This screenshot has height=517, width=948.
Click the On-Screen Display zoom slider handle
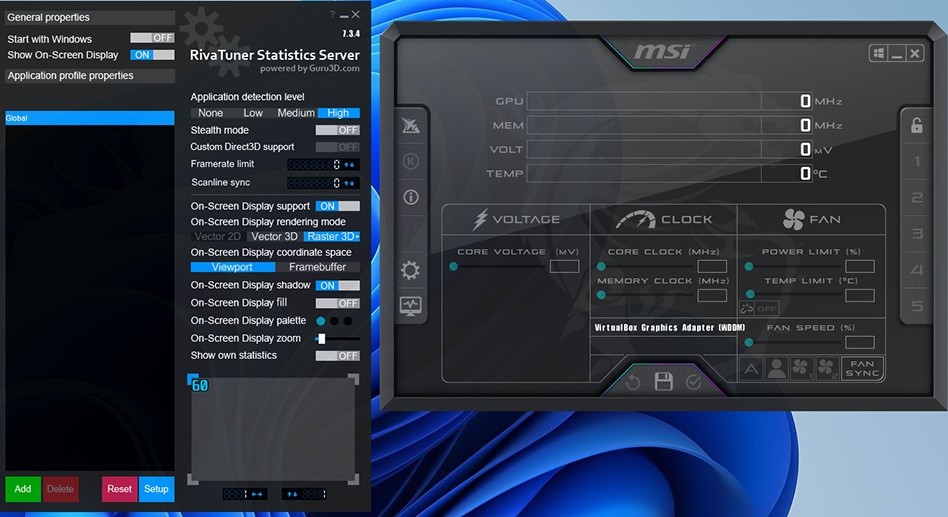[x=322, y=339]
